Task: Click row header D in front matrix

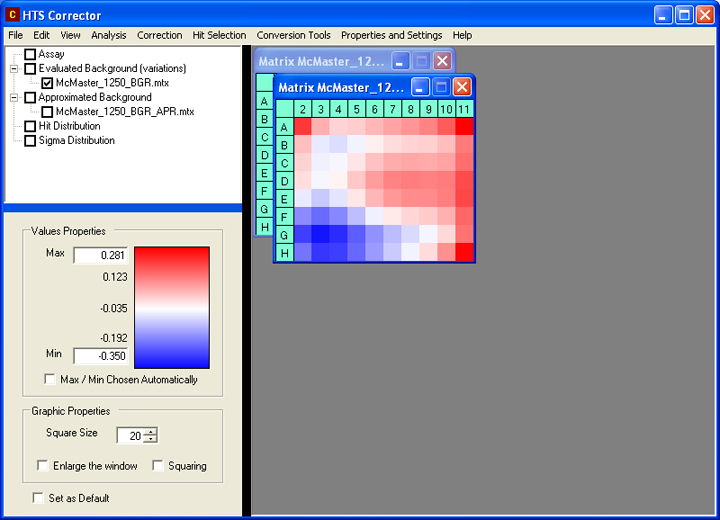Action: pyautogui.click(x=285, y=181)
